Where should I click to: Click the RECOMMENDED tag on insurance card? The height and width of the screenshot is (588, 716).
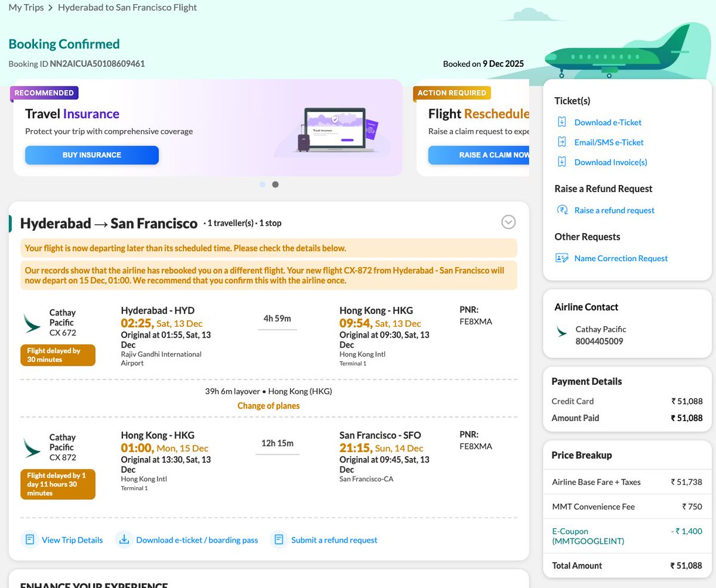(x=44, y=93)
